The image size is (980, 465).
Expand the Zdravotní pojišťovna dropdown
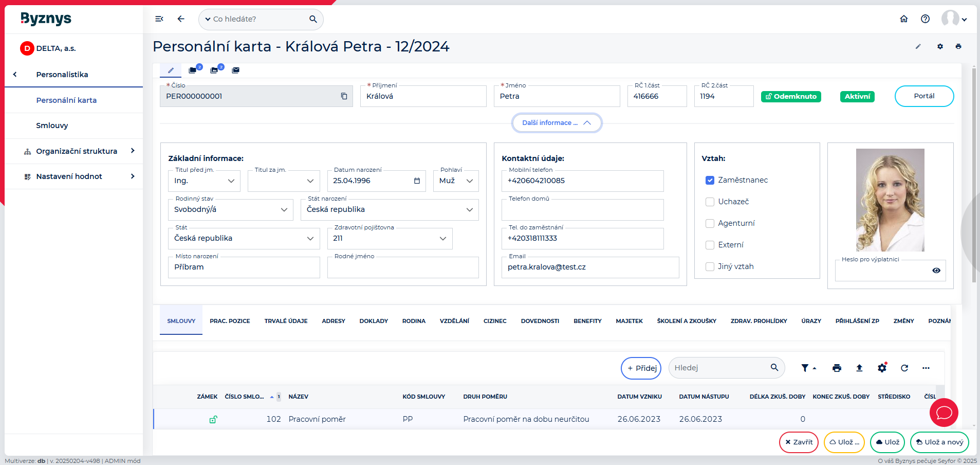tap(390, 239)
